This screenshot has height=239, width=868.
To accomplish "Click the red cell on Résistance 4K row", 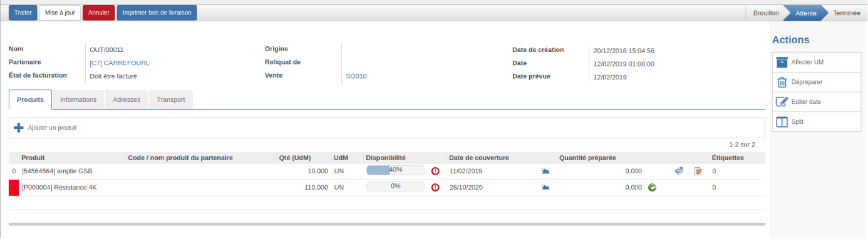I will point(14,188).
